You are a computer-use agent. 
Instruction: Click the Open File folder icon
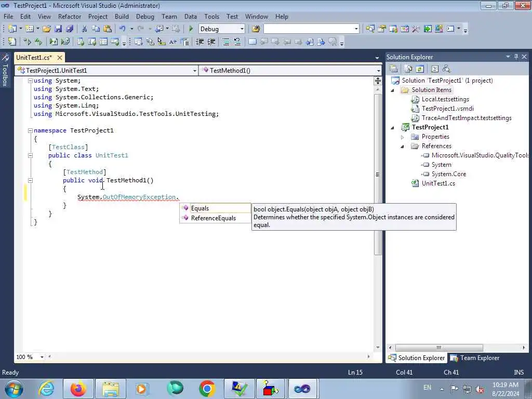(x=46, y=29)
